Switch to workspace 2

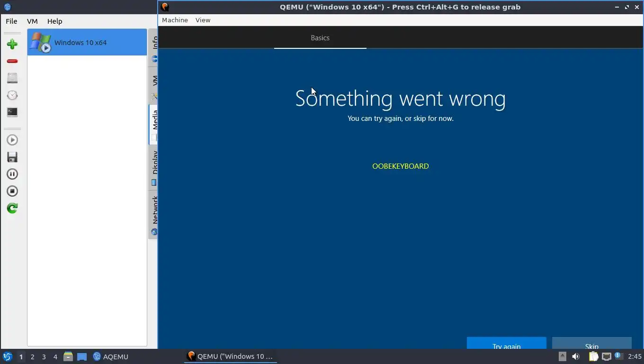(x=32, y=357)
